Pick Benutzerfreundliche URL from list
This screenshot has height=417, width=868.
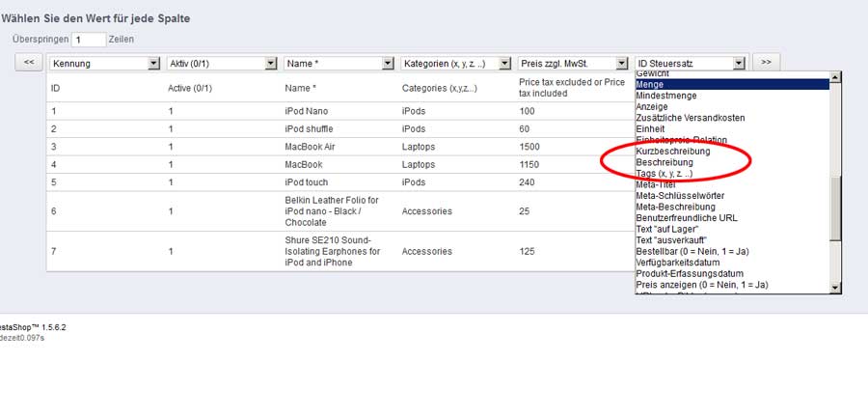(x=731, y=218)
